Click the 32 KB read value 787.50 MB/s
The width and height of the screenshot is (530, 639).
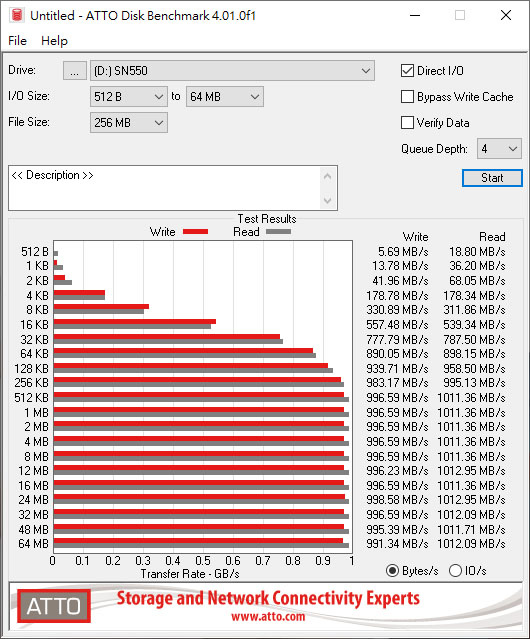(x=474, y=339)
